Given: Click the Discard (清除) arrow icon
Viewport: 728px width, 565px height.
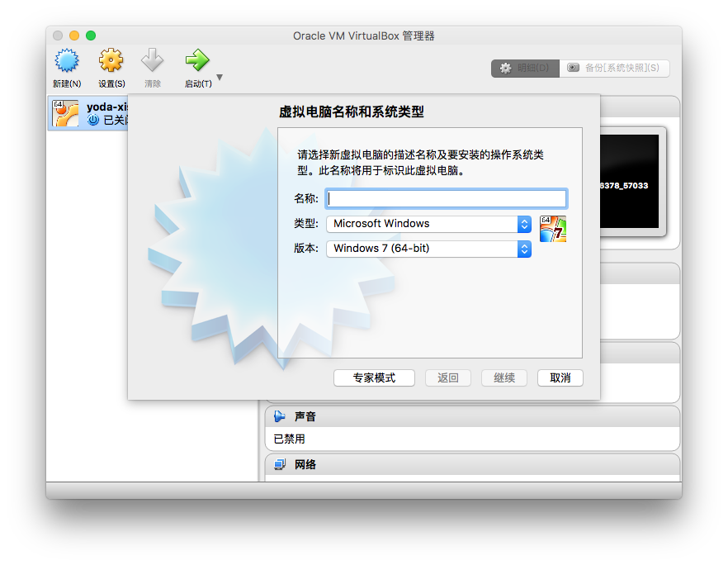Looking at the screenshot, I should (x=152, y=60).
